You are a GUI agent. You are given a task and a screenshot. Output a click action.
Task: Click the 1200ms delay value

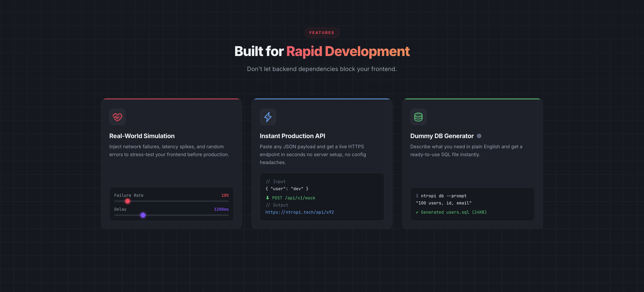tap(221, 209)
